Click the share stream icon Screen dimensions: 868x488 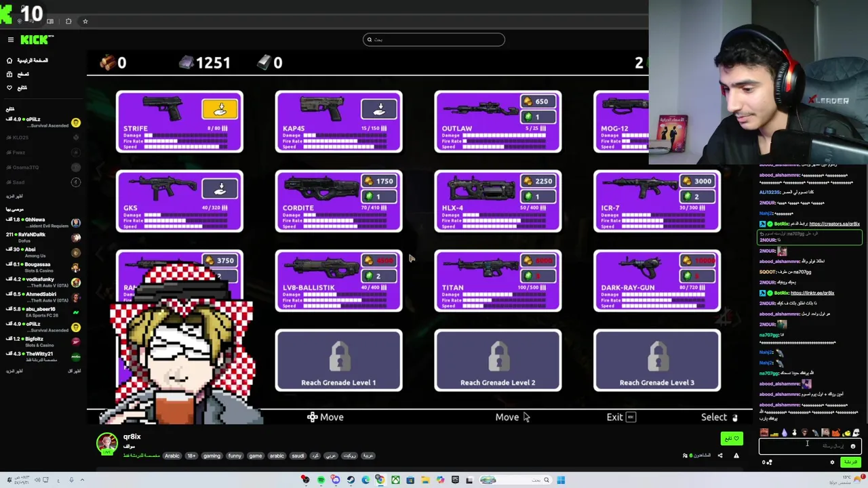720,455
